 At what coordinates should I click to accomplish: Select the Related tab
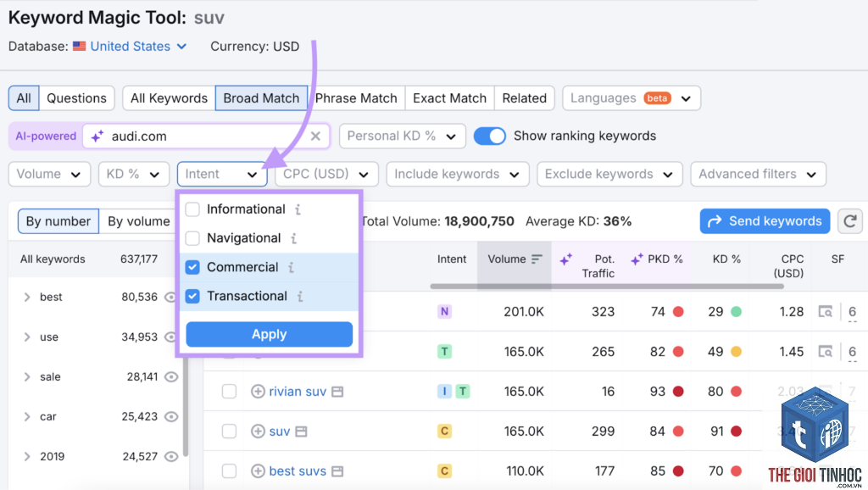point(524,98)
